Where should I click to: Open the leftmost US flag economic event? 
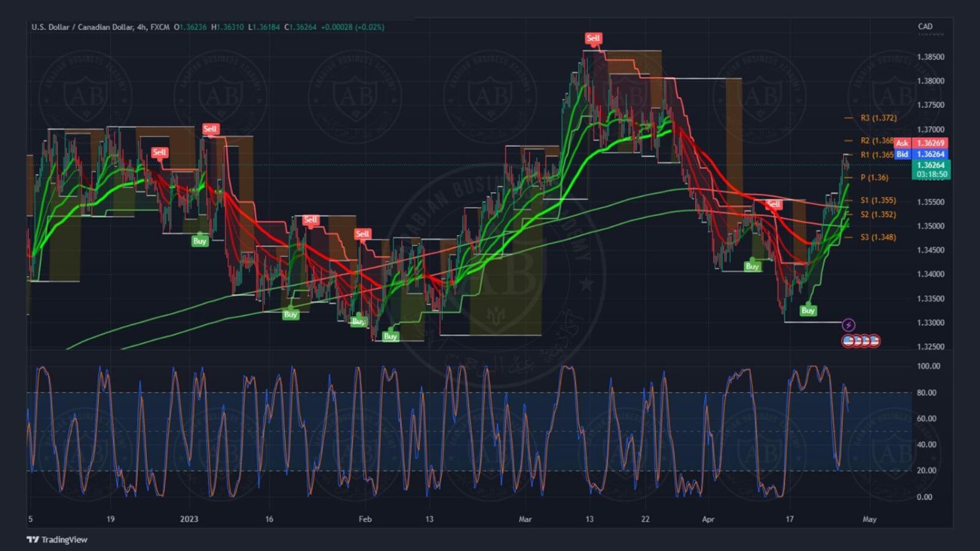click(x=849, y=341)
